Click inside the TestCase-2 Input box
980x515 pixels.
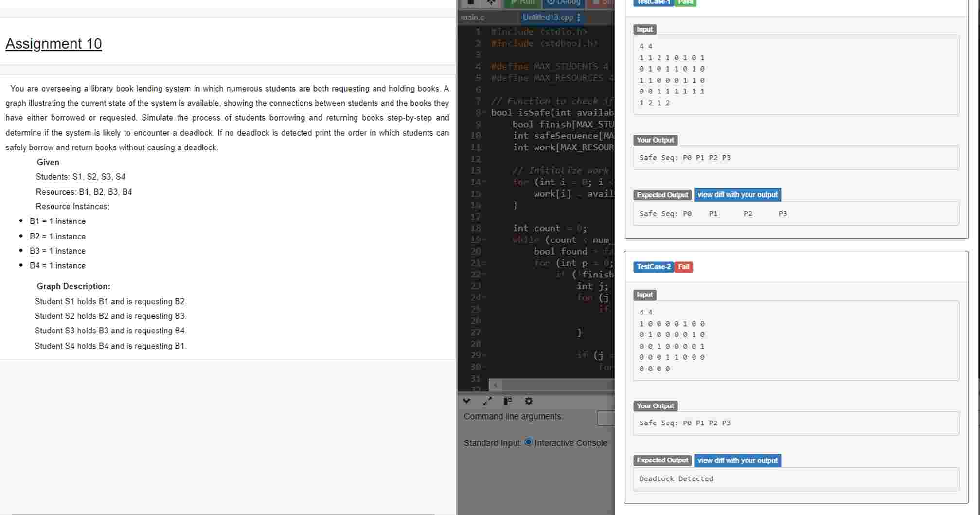click(793, 341)
